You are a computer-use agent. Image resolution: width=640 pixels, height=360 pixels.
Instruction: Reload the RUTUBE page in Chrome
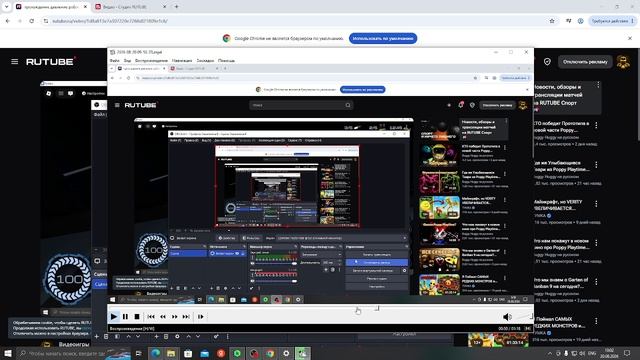31,21
